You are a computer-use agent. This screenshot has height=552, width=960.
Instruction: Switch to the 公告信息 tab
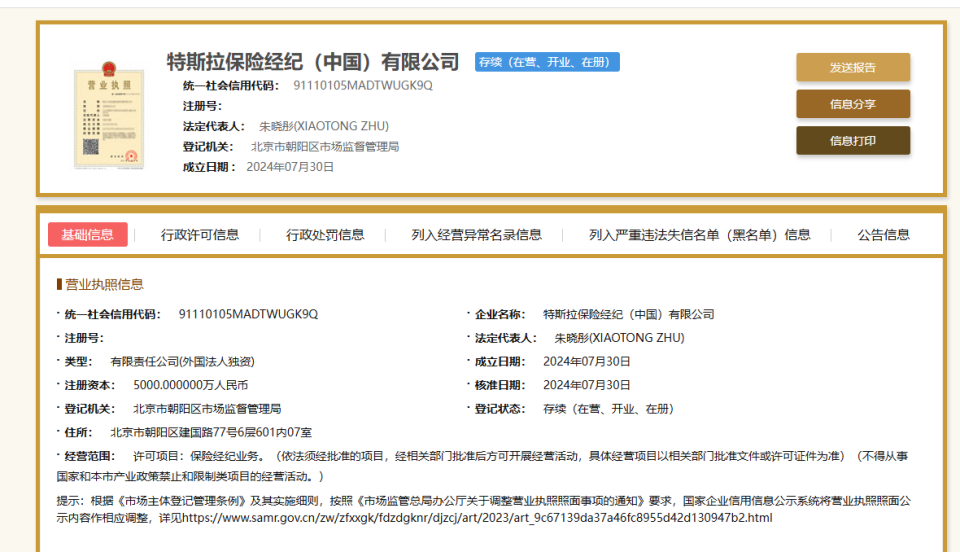click(883, 235)
